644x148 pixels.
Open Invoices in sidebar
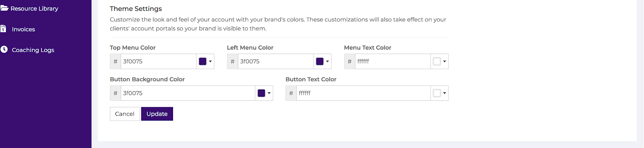[x=23, y=29]
